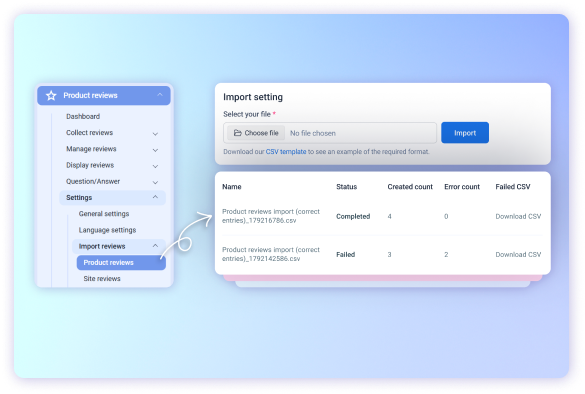Viewport: 585px width, 394px height.
Task: Click the Failed CSV column header
Action: (x=513, y=187)
